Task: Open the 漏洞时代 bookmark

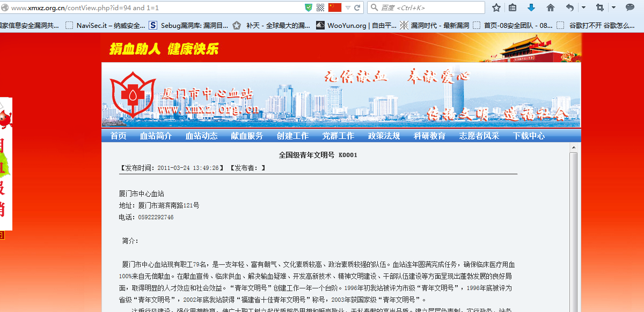Action: 435,25
